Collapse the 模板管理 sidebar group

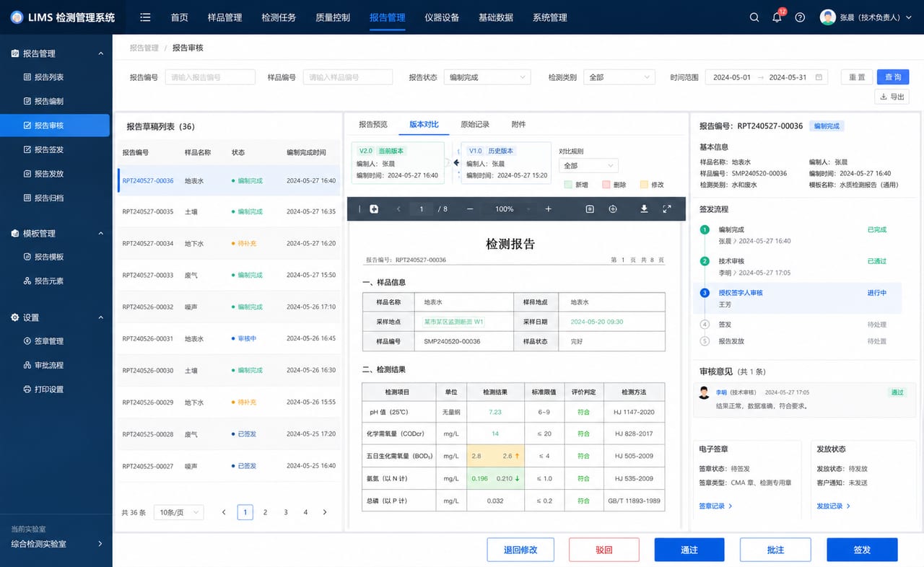click(100, 233)
